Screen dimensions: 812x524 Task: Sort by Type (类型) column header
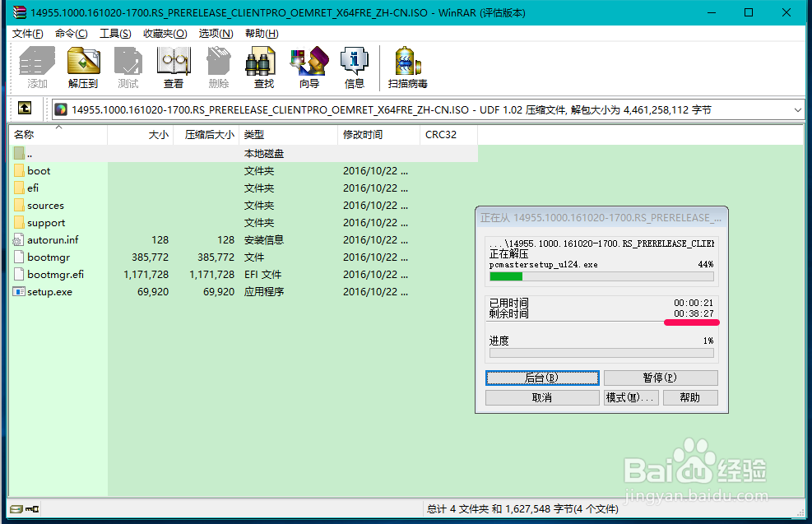288,135
